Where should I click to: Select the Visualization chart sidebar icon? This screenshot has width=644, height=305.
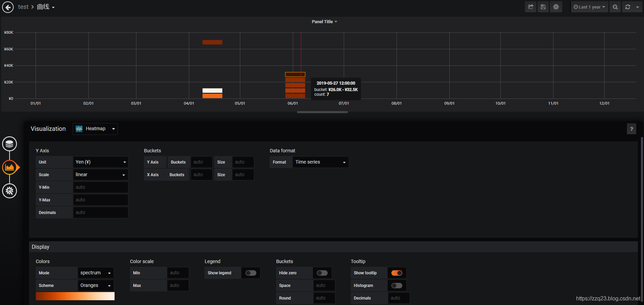[x=10, y=167]
